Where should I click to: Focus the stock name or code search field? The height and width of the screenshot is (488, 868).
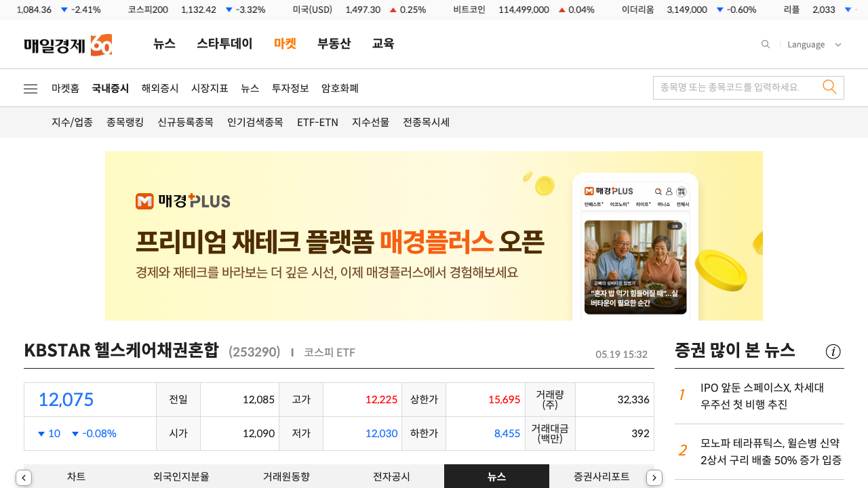click(735, 87)
